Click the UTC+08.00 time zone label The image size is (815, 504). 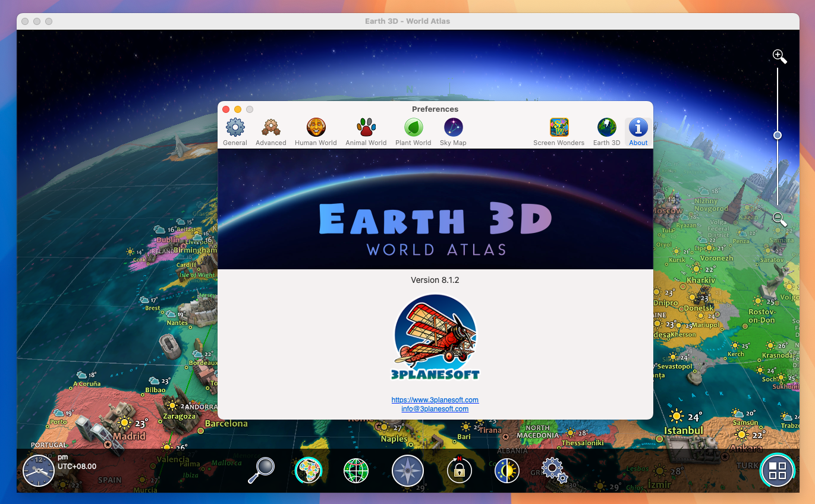(77, 467)
